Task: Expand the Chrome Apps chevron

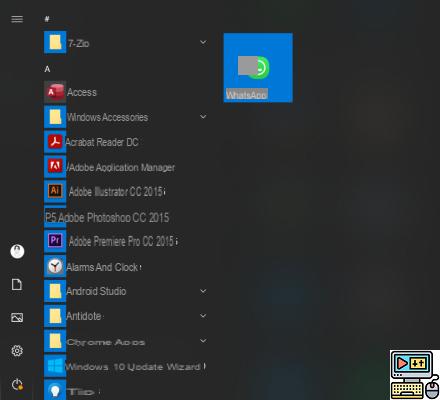Action: [x=203, y=341]
